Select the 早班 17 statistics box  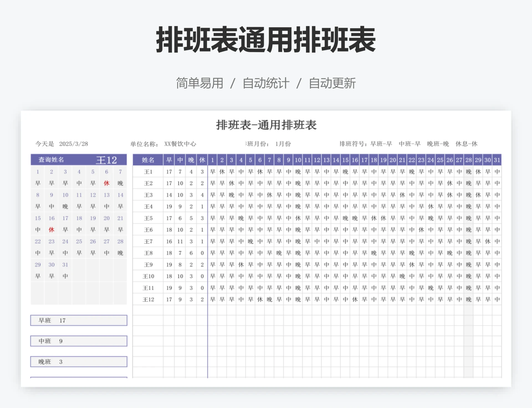(x=78, y=320)
